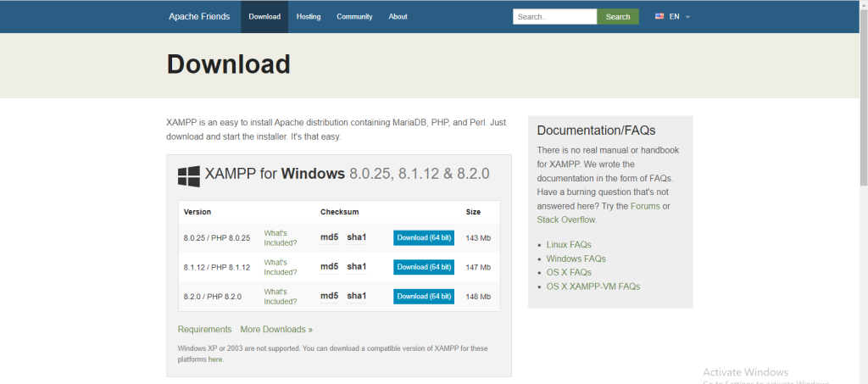Click the 8.1.12 / PHP 8.1.12 version text

(x=217, y=267)
